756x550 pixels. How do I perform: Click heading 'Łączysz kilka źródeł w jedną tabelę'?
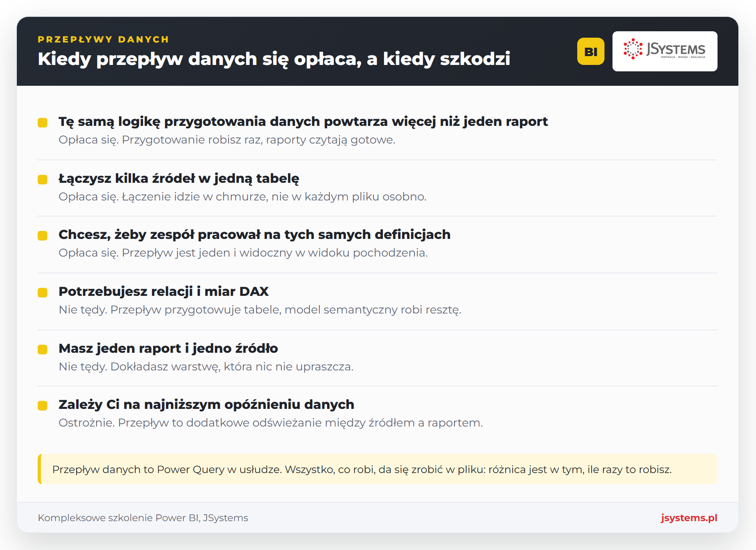click(x=179, y=178)
